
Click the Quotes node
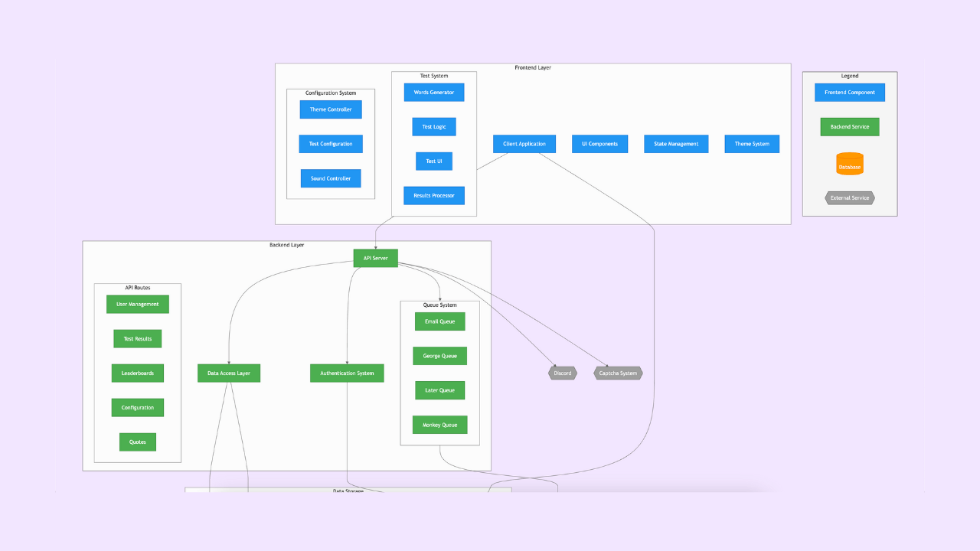[137, 442]
